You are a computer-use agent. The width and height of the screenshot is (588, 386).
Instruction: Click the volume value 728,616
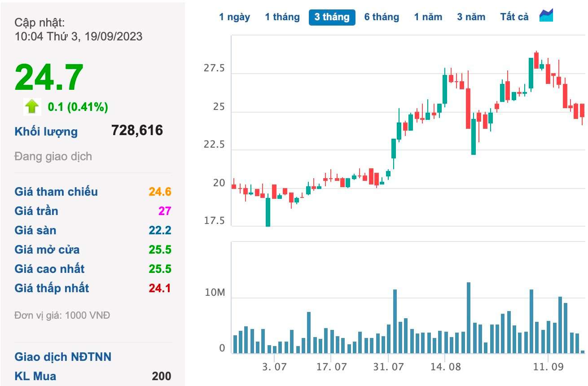[137, 131]
